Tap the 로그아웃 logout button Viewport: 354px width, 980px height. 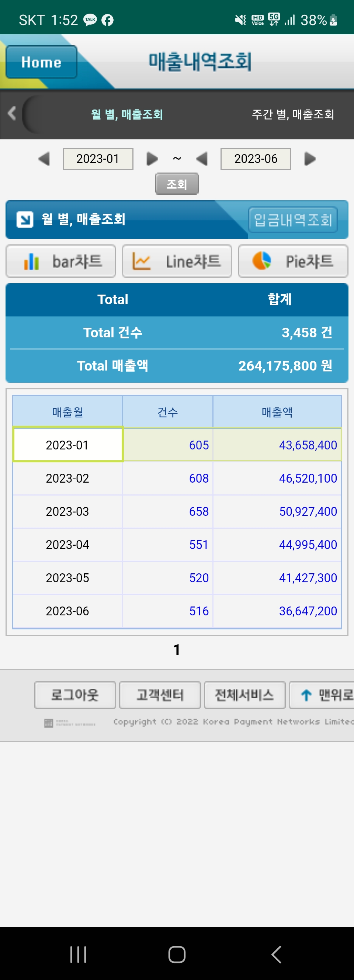click(x=75, y=695)
